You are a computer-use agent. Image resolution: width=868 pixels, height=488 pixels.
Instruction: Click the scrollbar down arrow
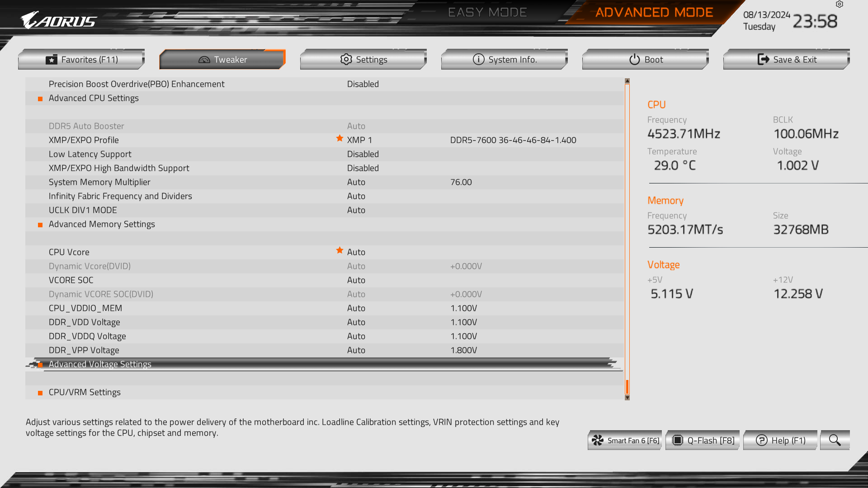[x=627, y=398]
